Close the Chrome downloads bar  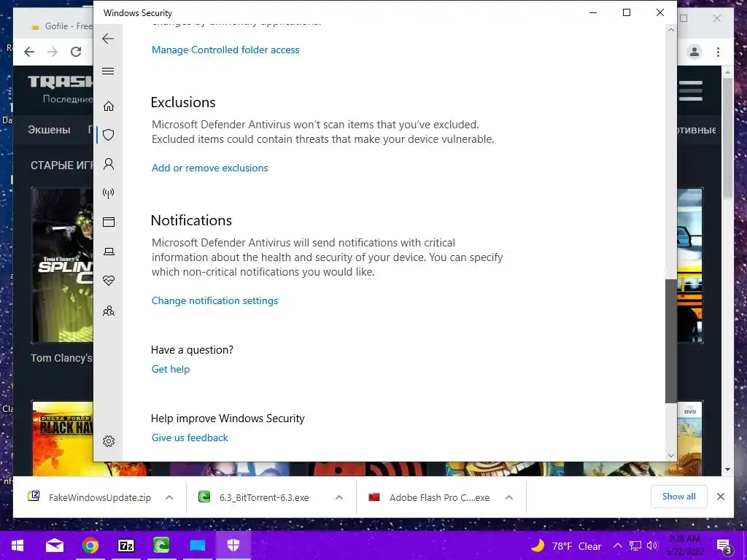pos(721,497)
